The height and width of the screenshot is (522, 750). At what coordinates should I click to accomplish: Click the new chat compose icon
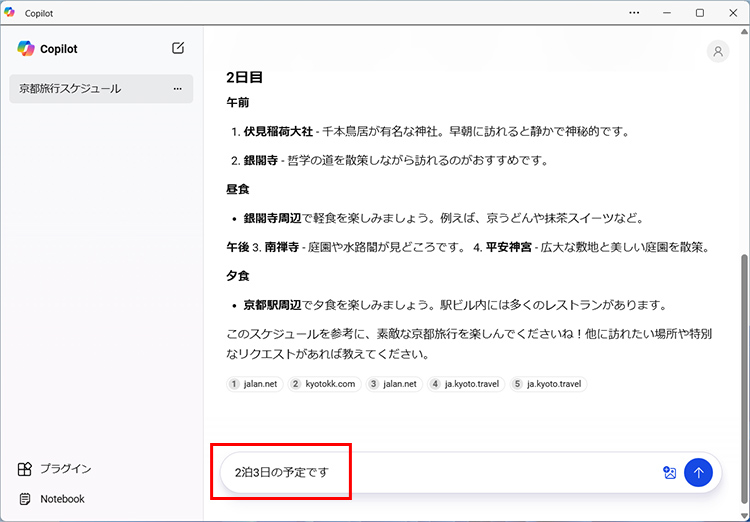(x=178, y=48)
